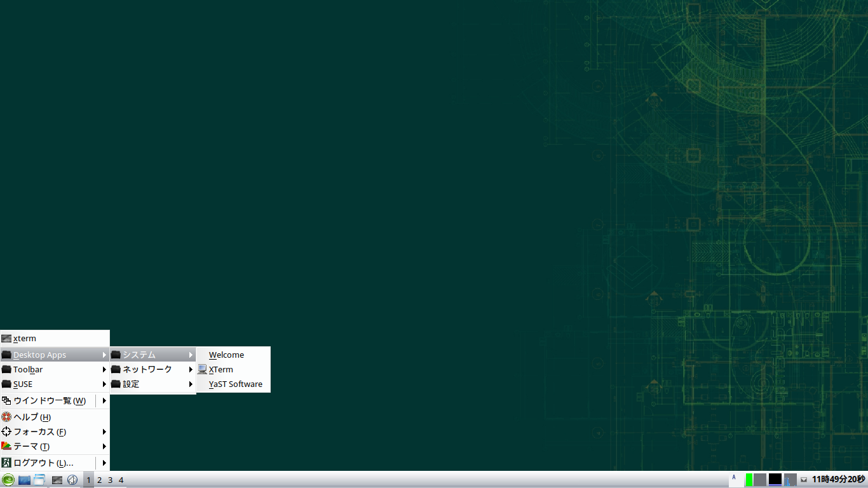Click the Show Desktop taskbar icon
Viewport: 868px width, 488px height.
(25, 480)
